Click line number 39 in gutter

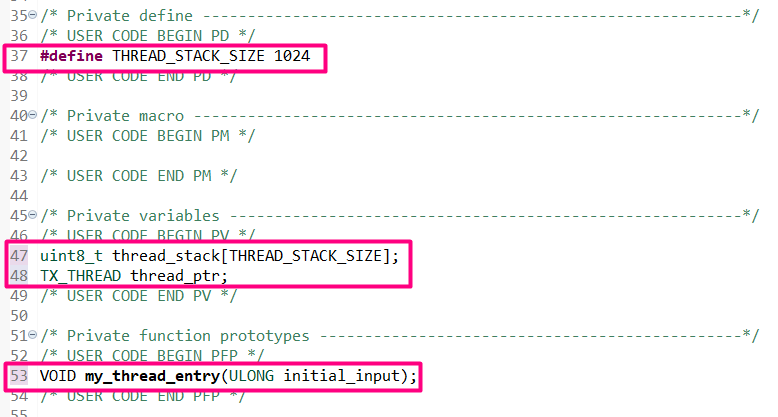(x=19, y=95)
